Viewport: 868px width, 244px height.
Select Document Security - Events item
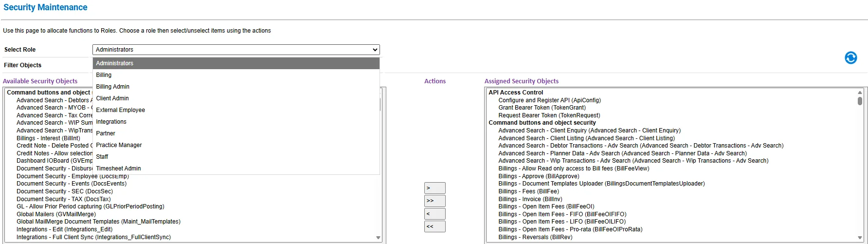[72, 184]
